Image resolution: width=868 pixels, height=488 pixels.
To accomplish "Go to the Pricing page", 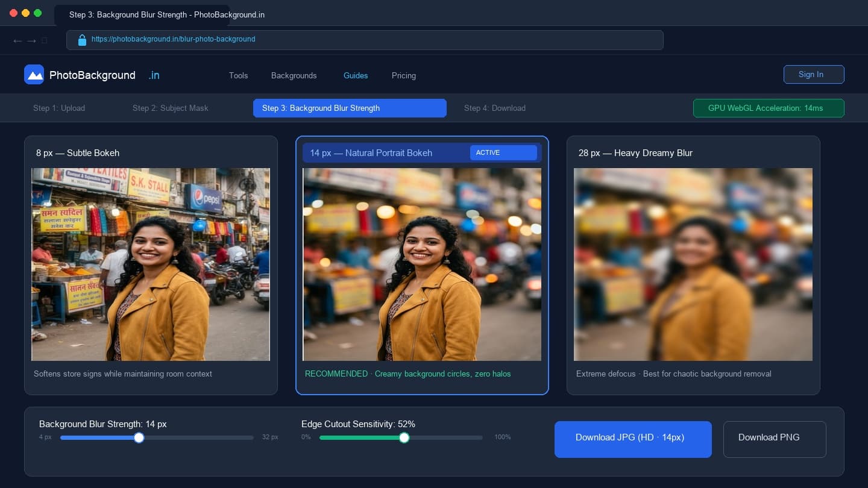I will coord(404,75).
